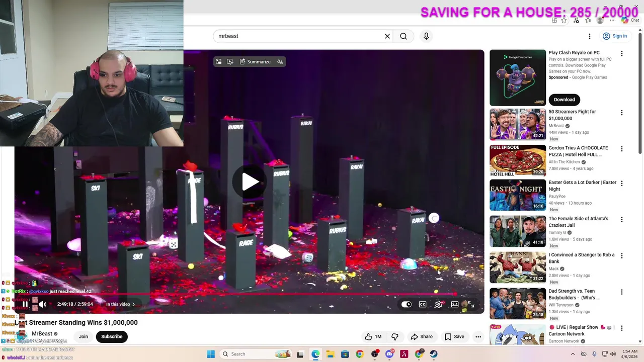Open browser favorites list icon

[x=588, y=20]
